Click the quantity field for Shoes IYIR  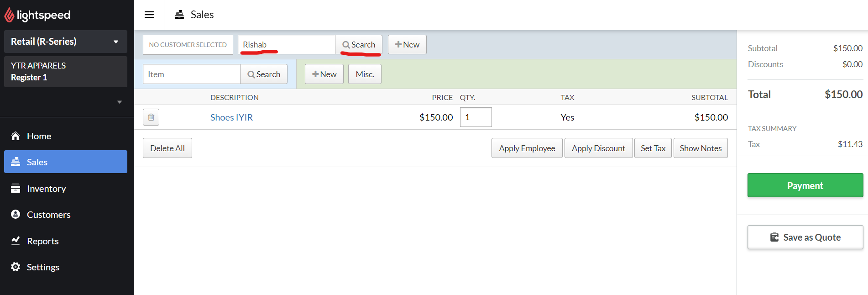coord(476,117)
